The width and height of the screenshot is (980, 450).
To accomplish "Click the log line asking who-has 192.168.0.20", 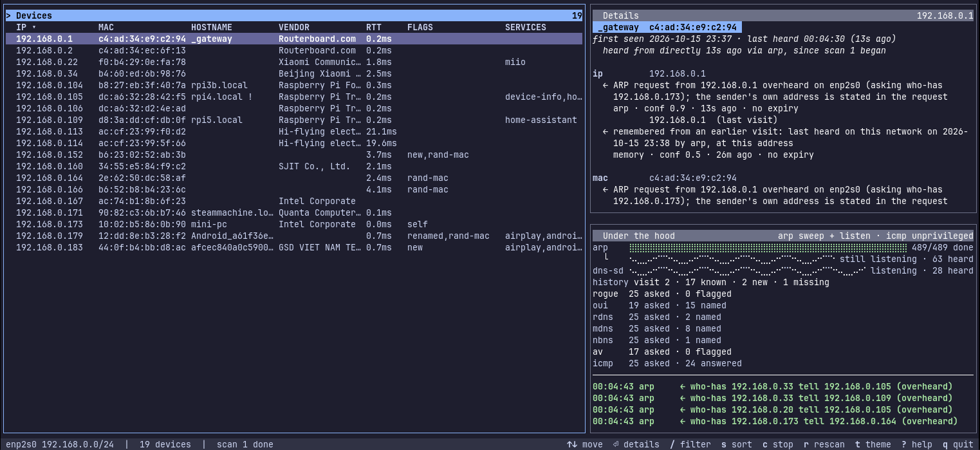I will [x=773, y=410].
